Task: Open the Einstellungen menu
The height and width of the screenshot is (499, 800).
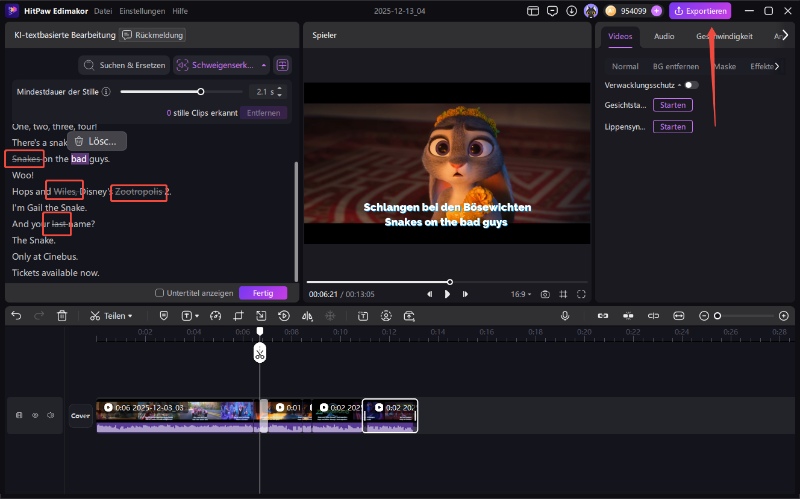Action: click(141, 11)
